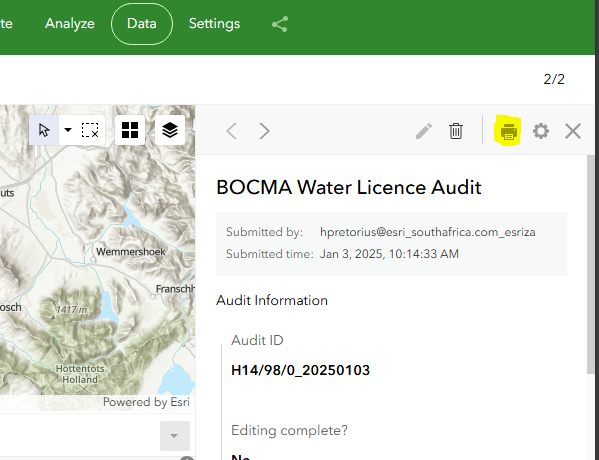This screenshot has width=599, height=460.
Task: Open the Settings tab
Action: [x=214, y=24]
